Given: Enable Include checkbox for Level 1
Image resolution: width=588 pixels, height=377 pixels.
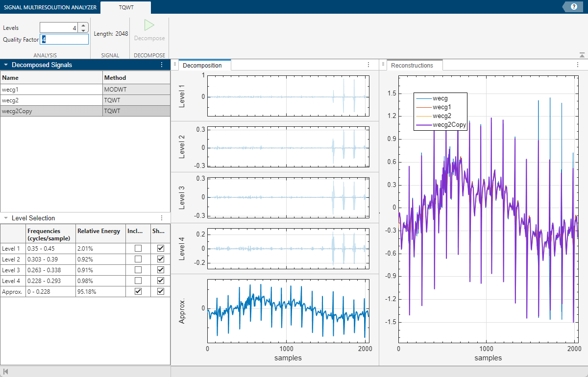Looking at the screenshot, I should pyautogui.click(x=138, y=248).
